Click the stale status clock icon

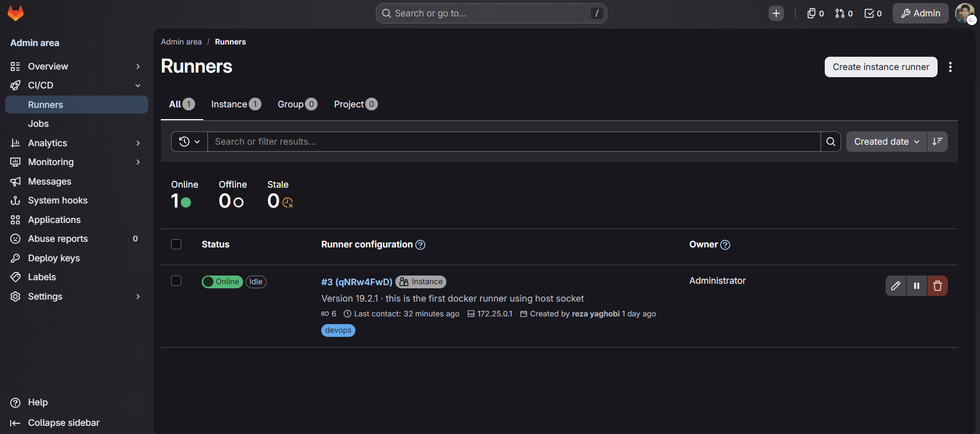point(288,203)
